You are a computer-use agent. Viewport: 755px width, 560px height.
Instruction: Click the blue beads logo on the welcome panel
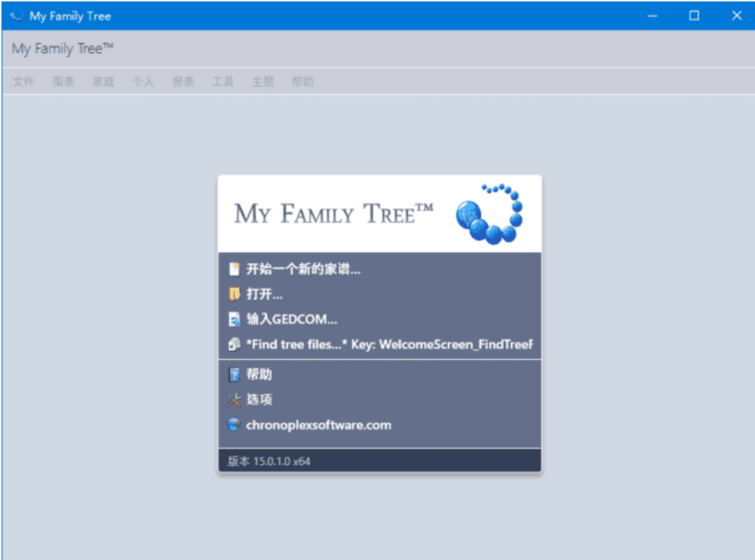point(489,214)
